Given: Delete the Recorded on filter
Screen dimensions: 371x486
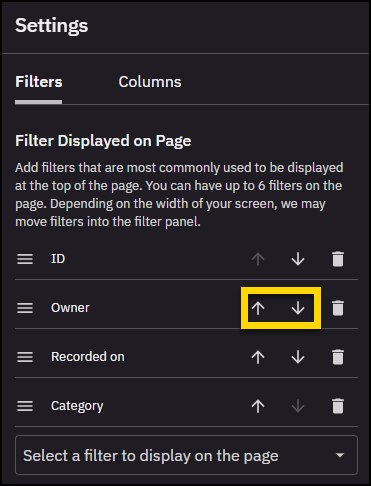Looking at the screenshot, I should coord(338,357).
